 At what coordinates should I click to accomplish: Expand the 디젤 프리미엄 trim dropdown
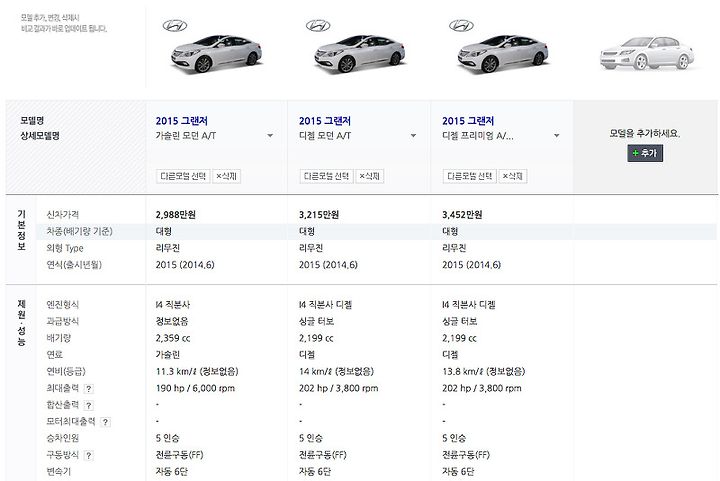click(x=557, y=136)
